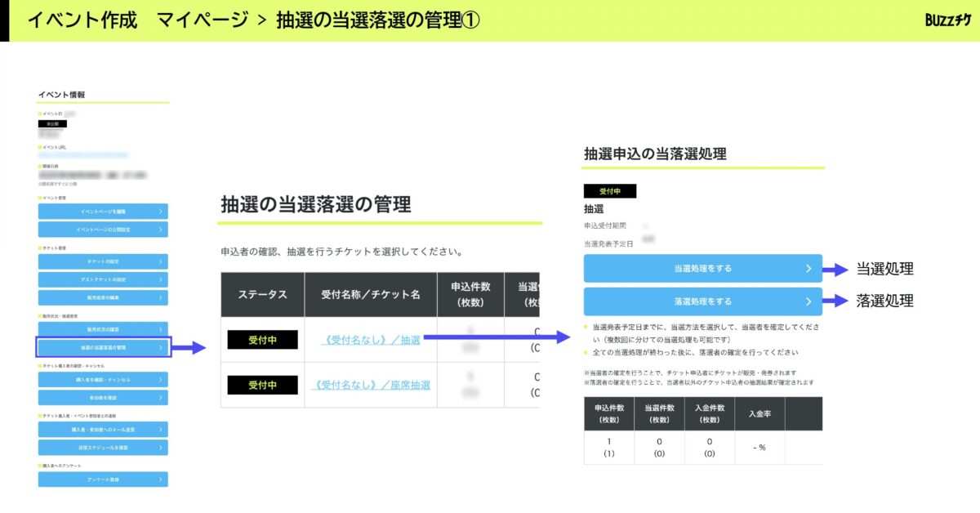Open イベントページの公開設定 button
980x513 pixels.
point(103,230)
